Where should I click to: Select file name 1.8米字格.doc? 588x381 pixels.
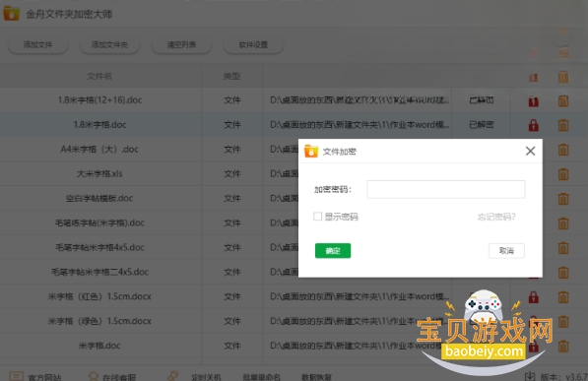click(99, 124)
